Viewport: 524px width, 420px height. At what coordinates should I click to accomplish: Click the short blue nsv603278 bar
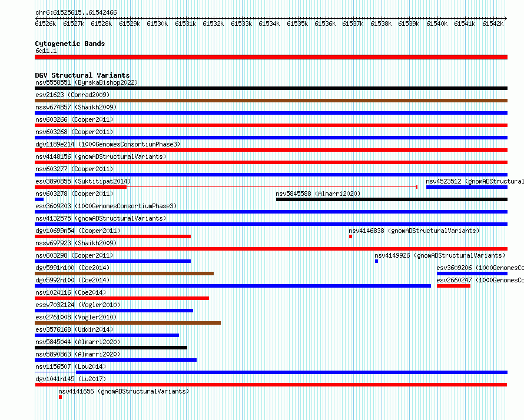(39, 199)
